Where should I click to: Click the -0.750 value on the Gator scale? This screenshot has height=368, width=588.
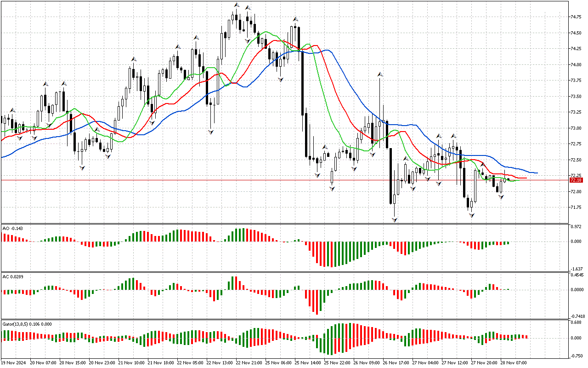pos(576,356)
